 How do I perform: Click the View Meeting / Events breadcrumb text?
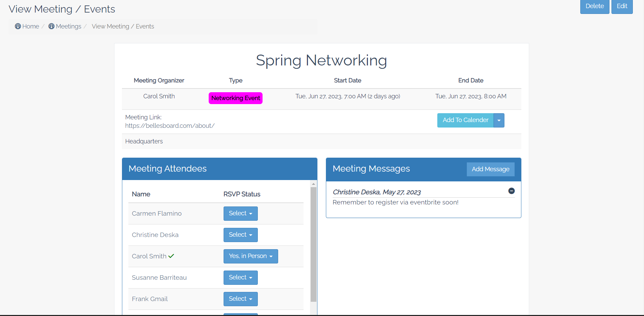click(x=123, y=26)
